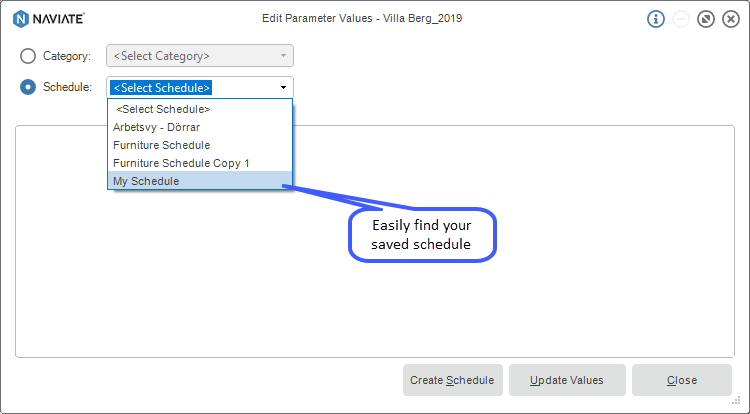Open the info help icon
Viewport: 750px width, 414px height.
(x=656, y=19)
